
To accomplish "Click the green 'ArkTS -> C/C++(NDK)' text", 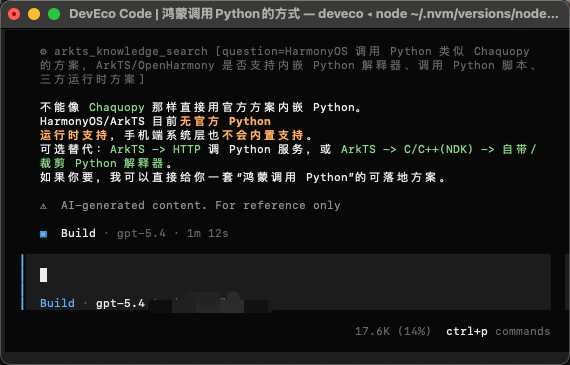I will (x=407, y=149).
